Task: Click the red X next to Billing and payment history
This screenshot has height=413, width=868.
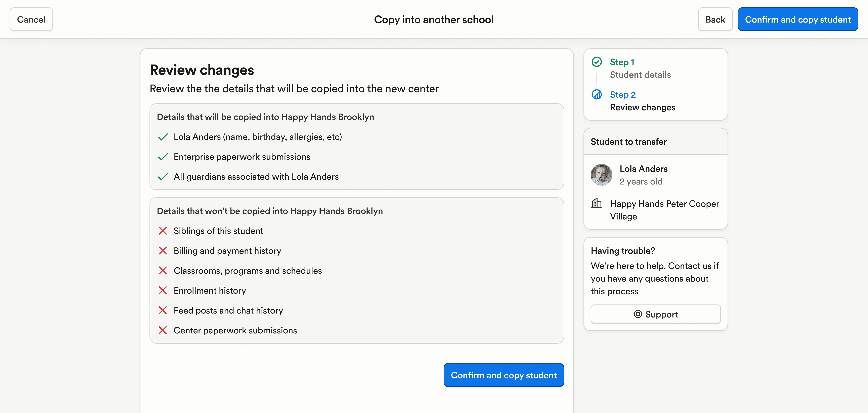Action: (x=163, y=251)
